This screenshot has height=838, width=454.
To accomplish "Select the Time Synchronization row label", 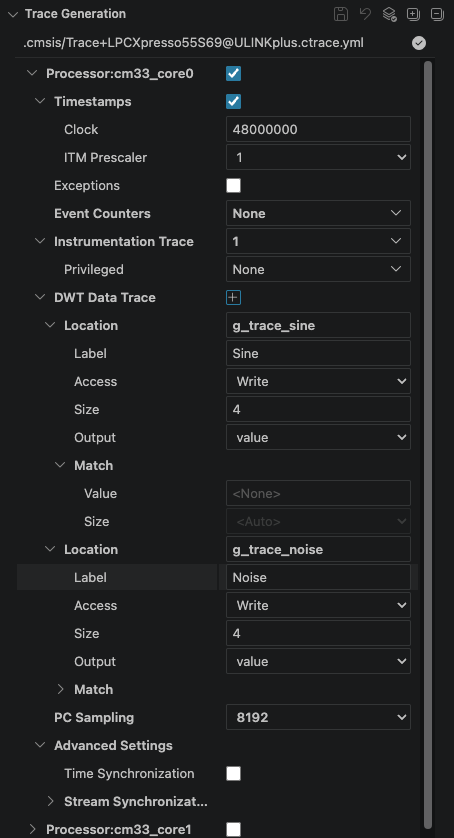I will pos(129,773).
